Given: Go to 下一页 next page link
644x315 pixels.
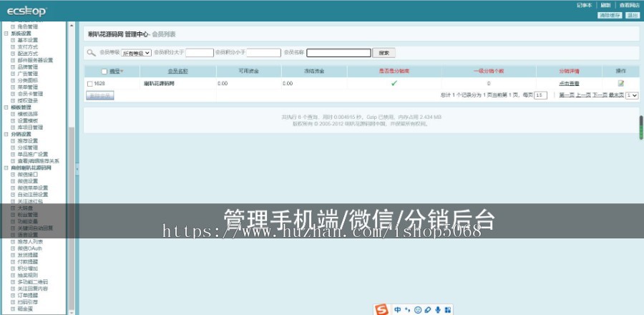Looking at the screenshot, I should point(600,95).
